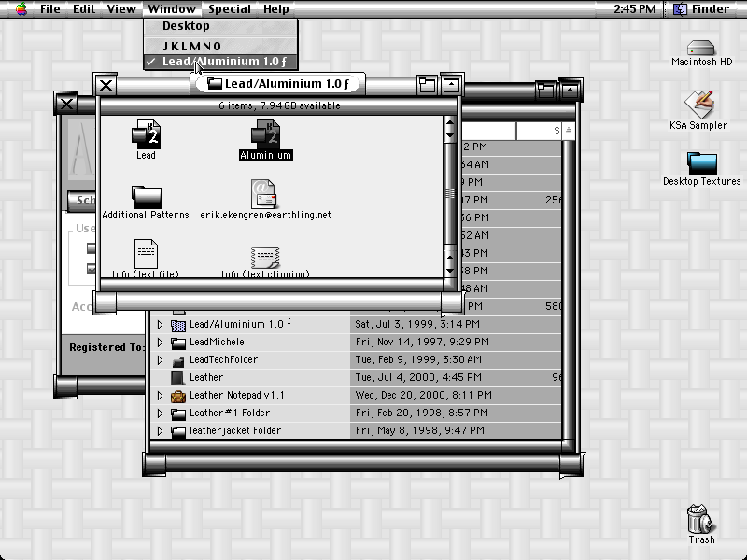Viewport: 747px width, 560px height.
Task: Select the Aluminium theme file icon
Action: (265, 134)
